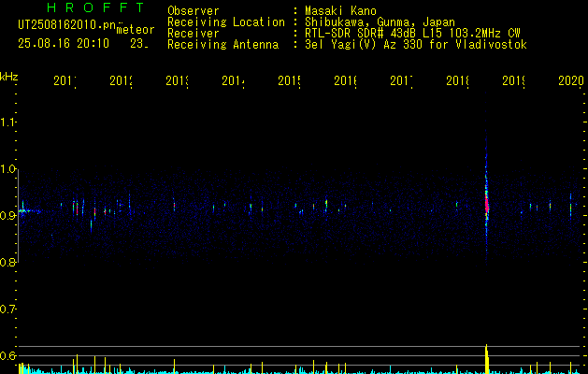
Task: Click the 1.0 kHz frequency label
Action: pyautogui.click(x=7, y=169)
